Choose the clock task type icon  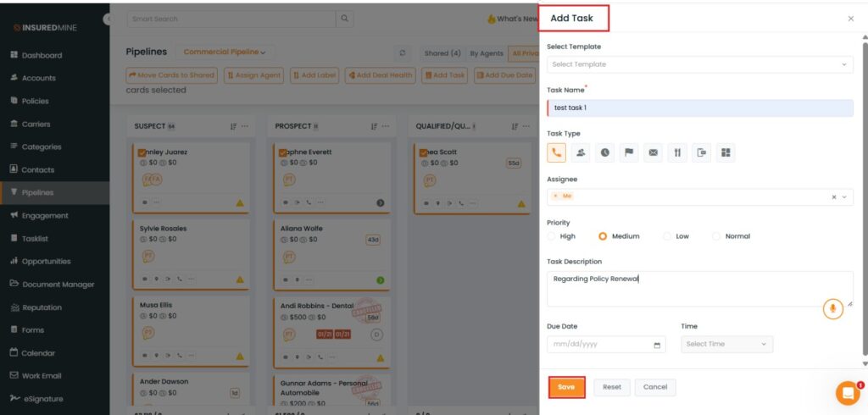pyautogui.click(x=604, y=152)
